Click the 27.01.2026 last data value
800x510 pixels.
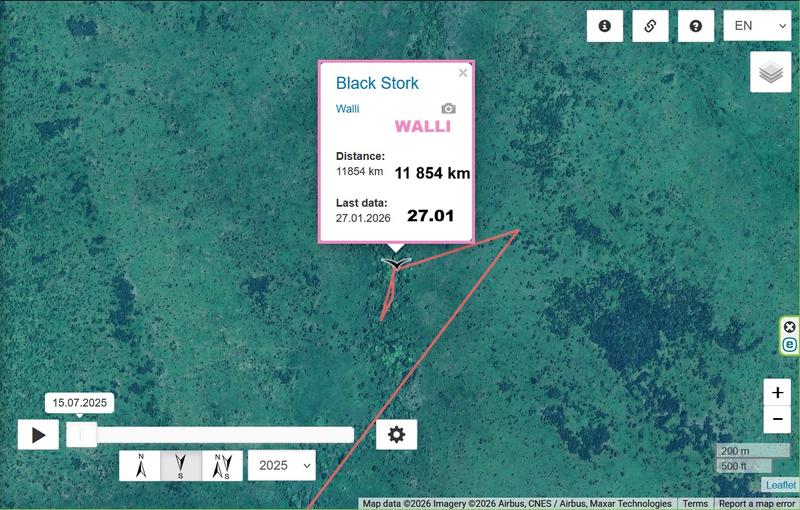click(363, 218)
